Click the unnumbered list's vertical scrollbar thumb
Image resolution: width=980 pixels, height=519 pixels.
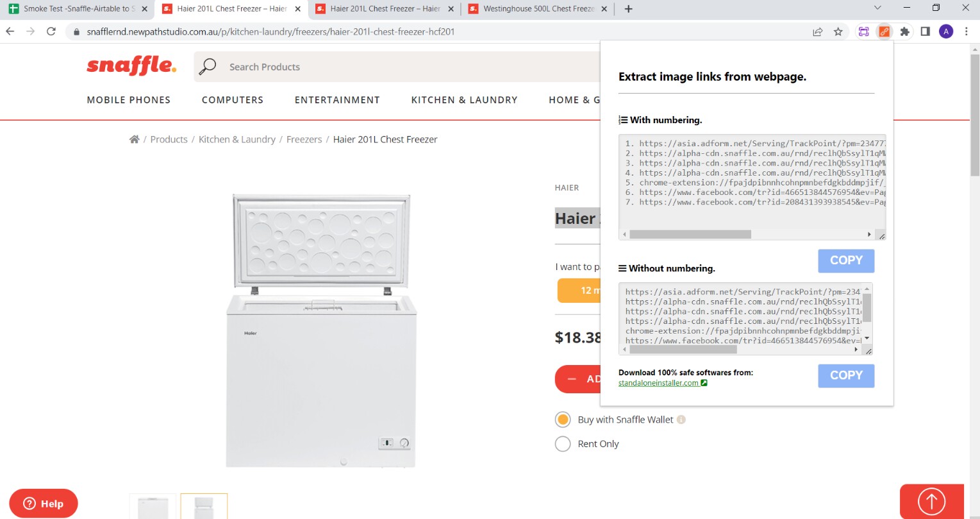click(867, 308)
